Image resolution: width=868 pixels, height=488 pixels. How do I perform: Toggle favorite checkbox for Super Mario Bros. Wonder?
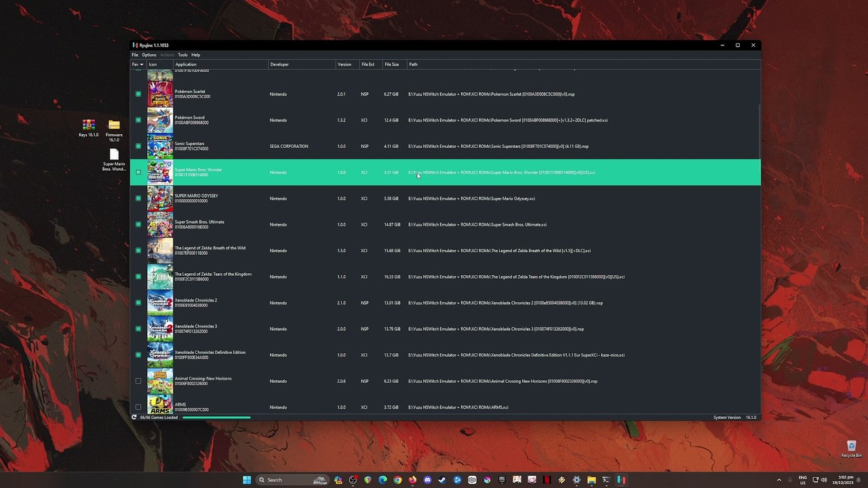click(x=138, y=172)
